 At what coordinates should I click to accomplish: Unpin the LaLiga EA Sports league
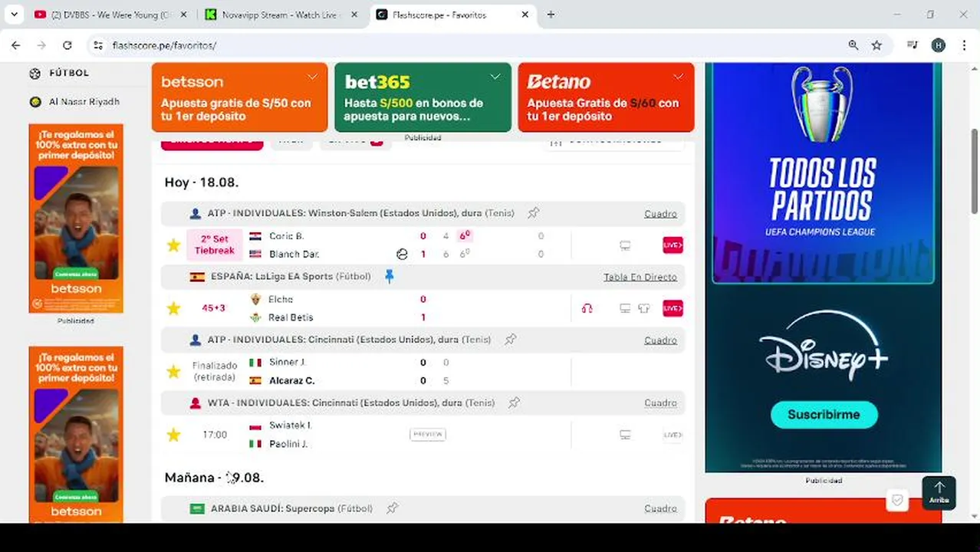click(390, 277)
